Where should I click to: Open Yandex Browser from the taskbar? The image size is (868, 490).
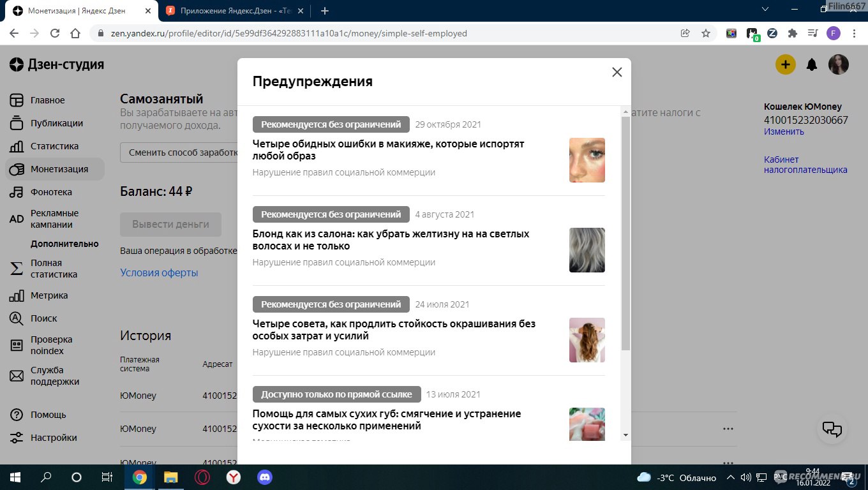(x=233, y=477)
